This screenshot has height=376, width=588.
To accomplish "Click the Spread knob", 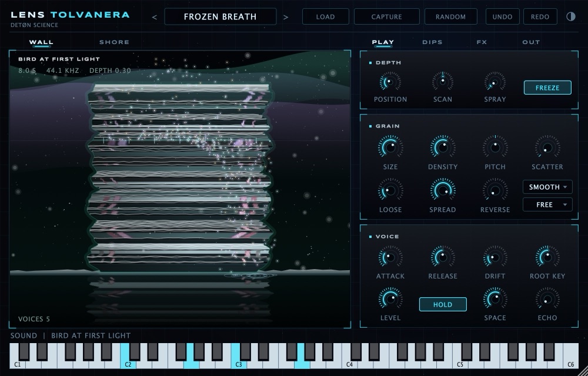I will point(443,190).
